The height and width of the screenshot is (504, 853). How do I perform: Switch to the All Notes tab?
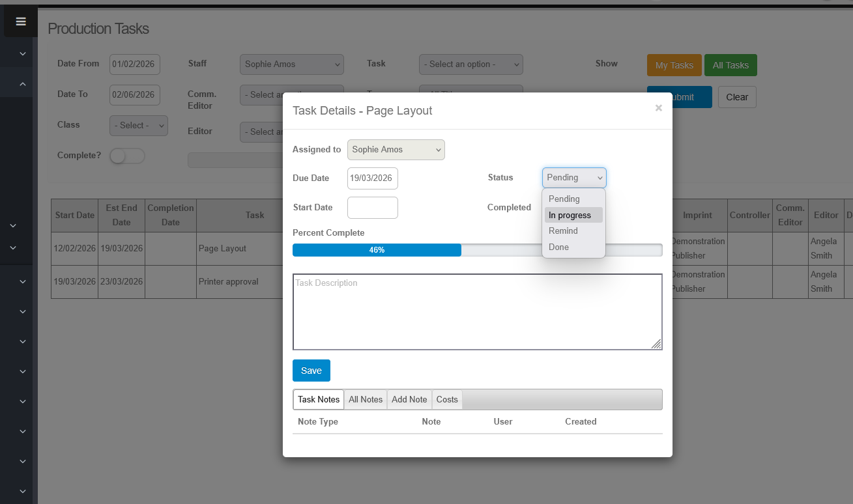click(365, 400)
